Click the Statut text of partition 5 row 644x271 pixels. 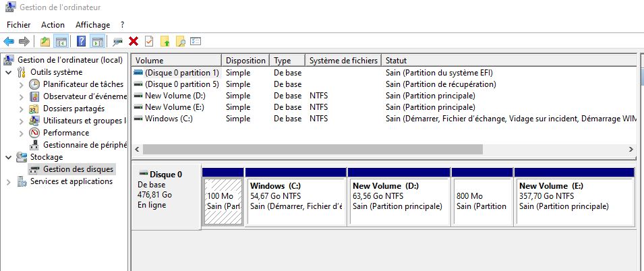coord(441,84)
